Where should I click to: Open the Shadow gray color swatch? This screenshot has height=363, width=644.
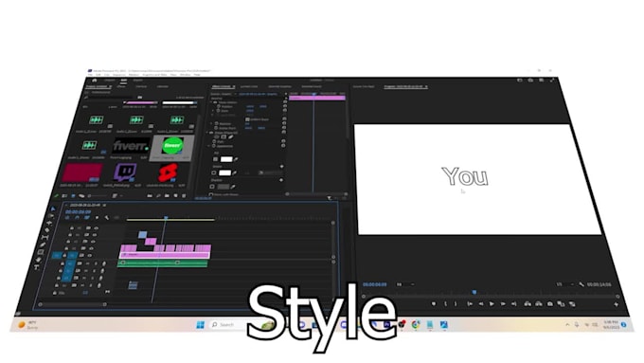click(x=223, y=187)
